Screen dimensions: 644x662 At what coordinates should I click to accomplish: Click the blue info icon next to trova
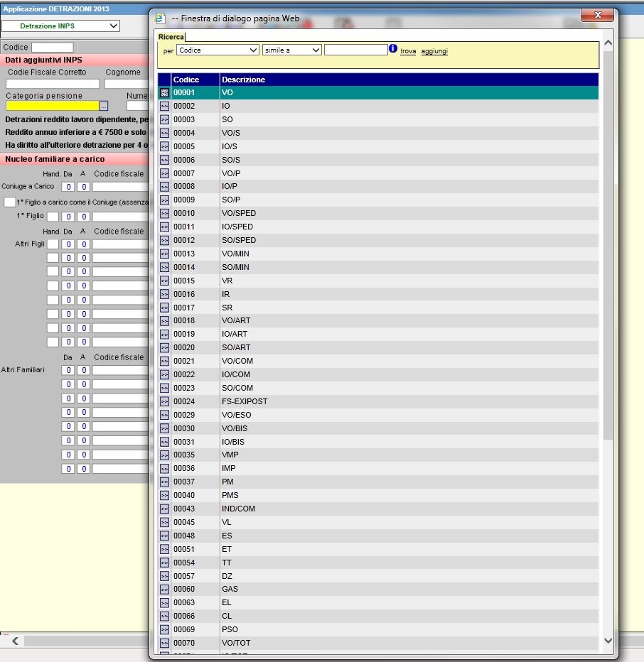click(392, 50)
